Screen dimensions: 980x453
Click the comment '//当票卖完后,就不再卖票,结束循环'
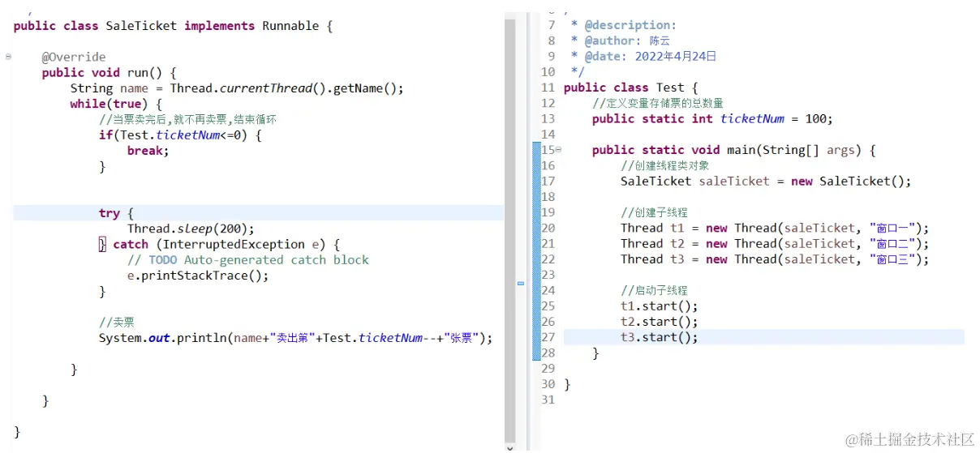click(x=187, y=119)
